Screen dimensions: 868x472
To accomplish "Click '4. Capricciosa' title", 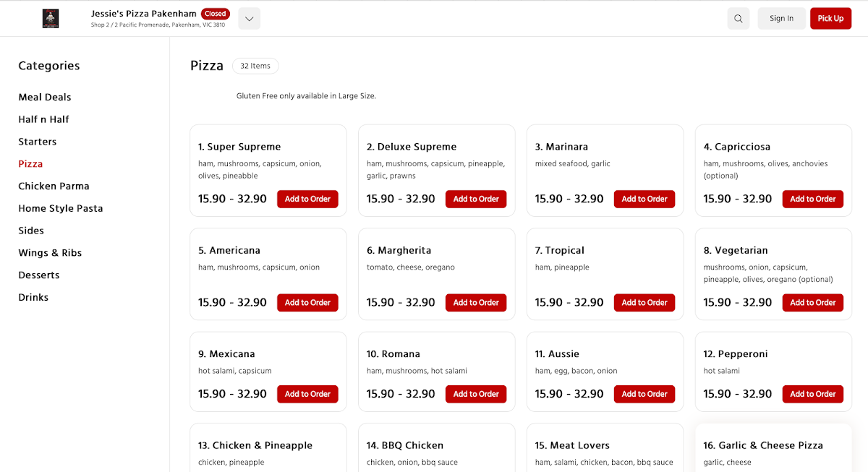I will (736, 147).
